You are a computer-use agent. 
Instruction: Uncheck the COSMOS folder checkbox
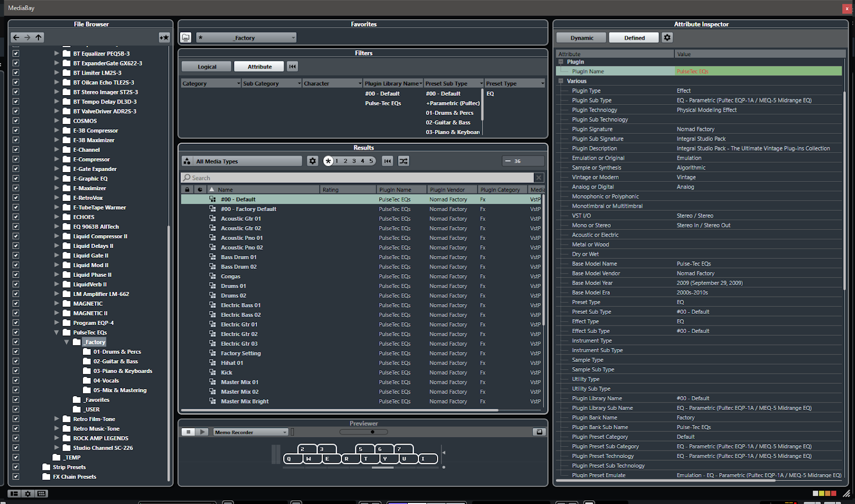point(16,121)
